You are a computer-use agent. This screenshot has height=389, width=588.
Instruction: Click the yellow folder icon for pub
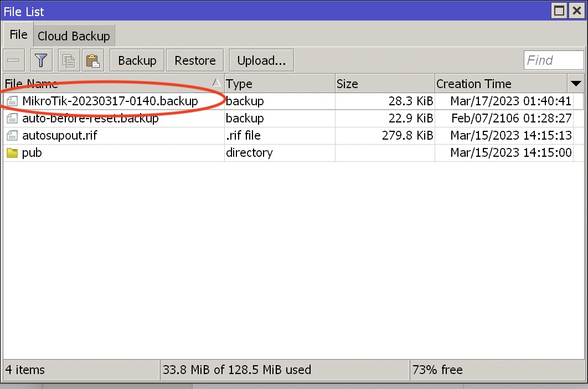12,153
